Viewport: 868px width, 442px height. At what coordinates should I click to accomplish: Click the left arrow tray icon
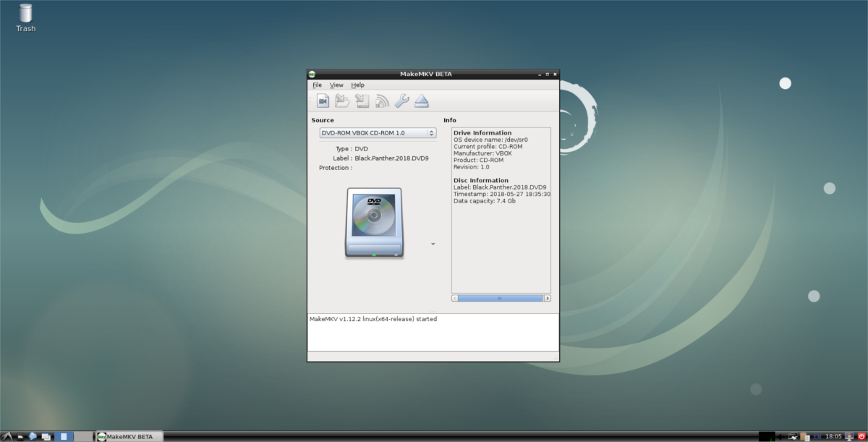pos(780,437)
